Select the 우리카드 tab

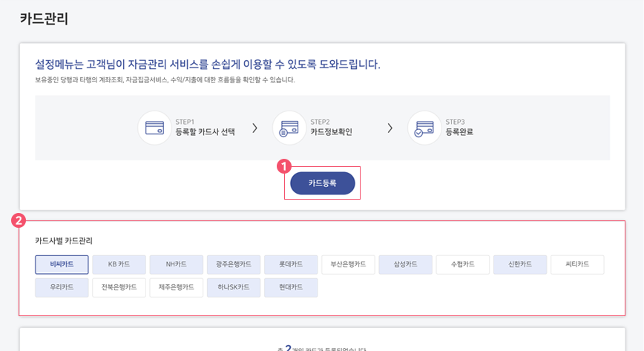pos(62,287)
